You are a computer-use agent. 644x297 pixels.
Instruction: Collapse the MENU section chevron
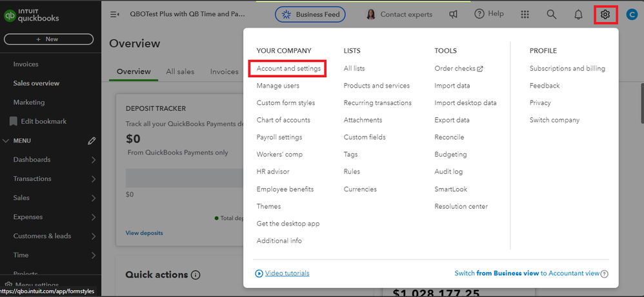6,140
